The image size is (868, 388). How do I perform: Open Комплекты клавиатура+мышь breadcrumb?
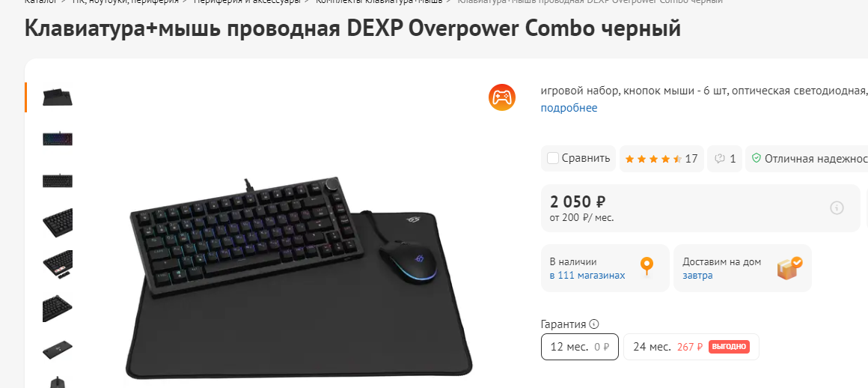379,1
